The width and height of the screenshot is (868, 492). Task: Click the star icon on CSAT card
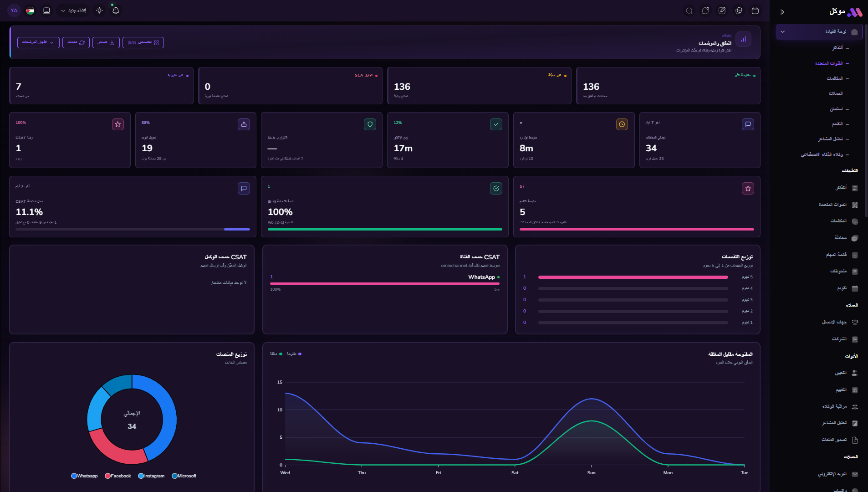coord(118,124)
